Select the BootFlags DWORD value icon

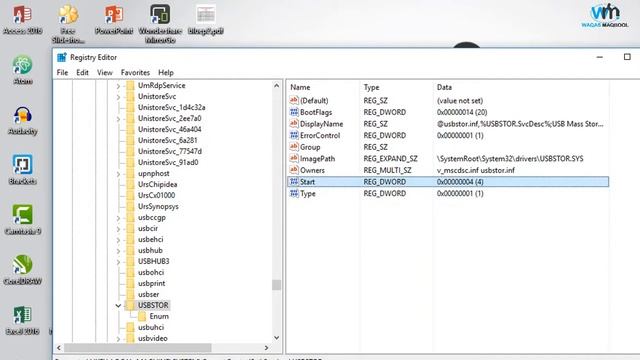[294, 112]
